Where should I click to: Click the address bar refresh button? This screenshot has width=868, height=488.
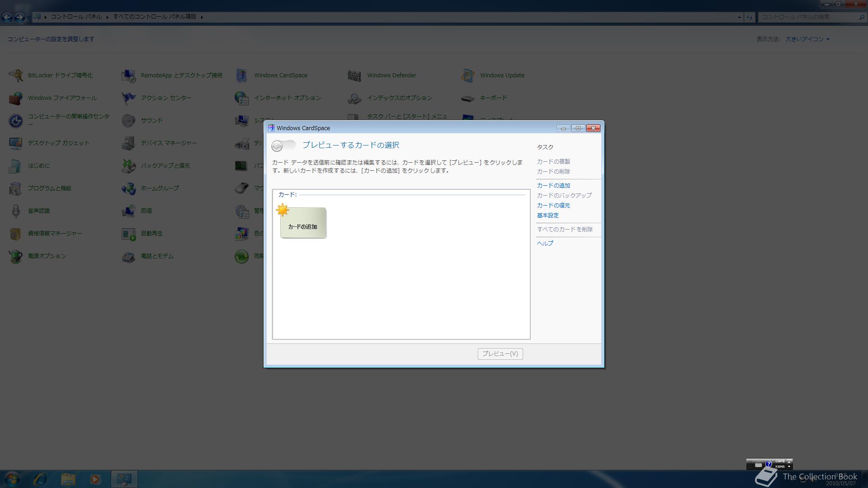750,17
